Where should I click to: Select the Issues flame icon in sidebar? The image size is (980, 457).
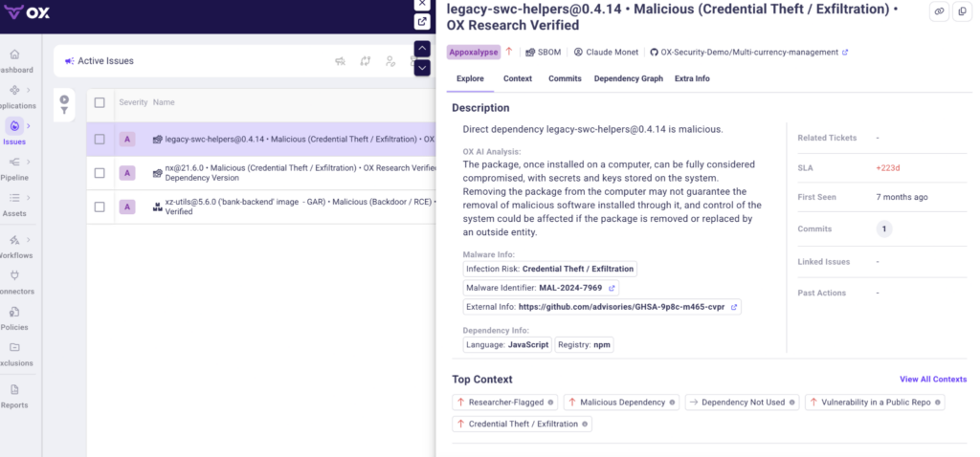[14, 126]
